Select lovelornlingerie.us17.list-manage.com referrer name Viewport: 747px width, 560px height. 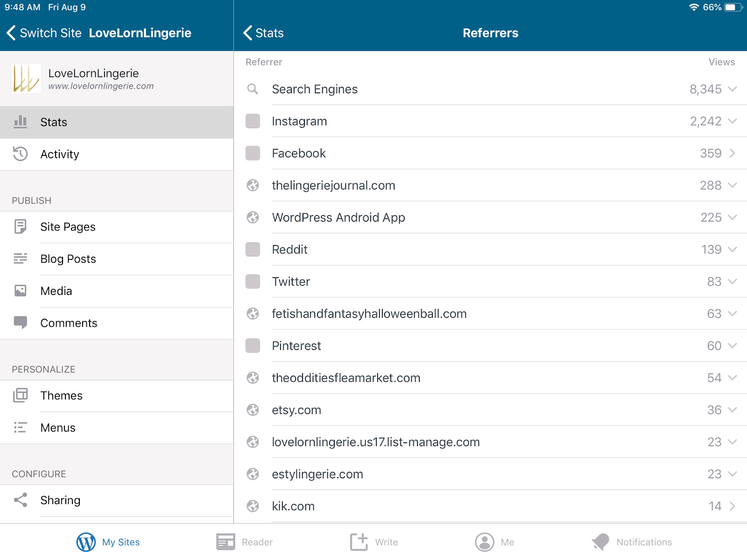tap(376, 442)
